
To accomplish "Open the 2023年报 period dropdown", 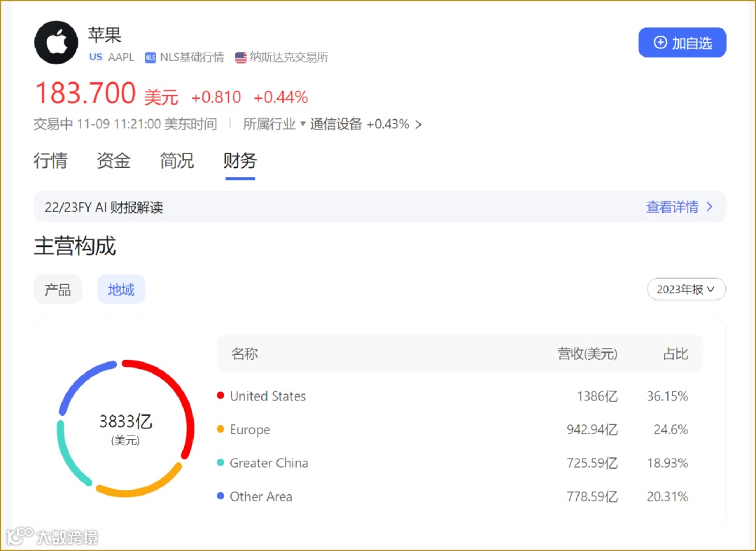I will coord(686,289).
